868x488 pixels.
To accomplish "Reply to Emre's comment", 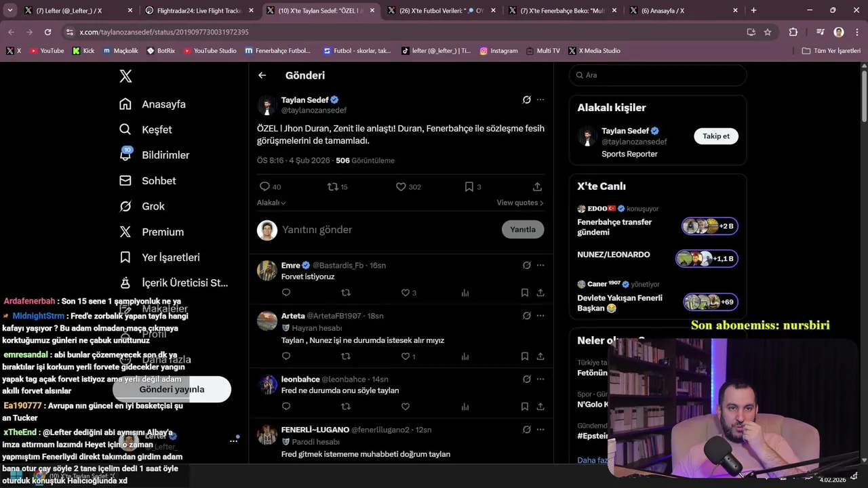I will point(286,293).
